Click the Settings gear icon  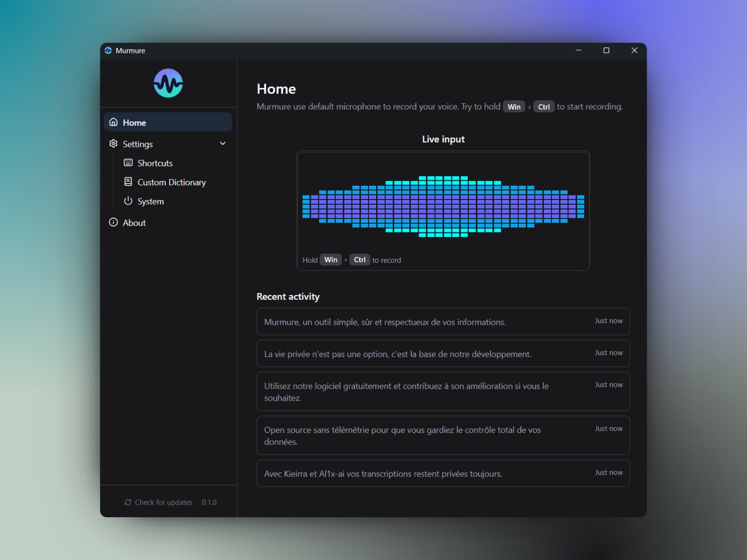click(x=113, y=143)
